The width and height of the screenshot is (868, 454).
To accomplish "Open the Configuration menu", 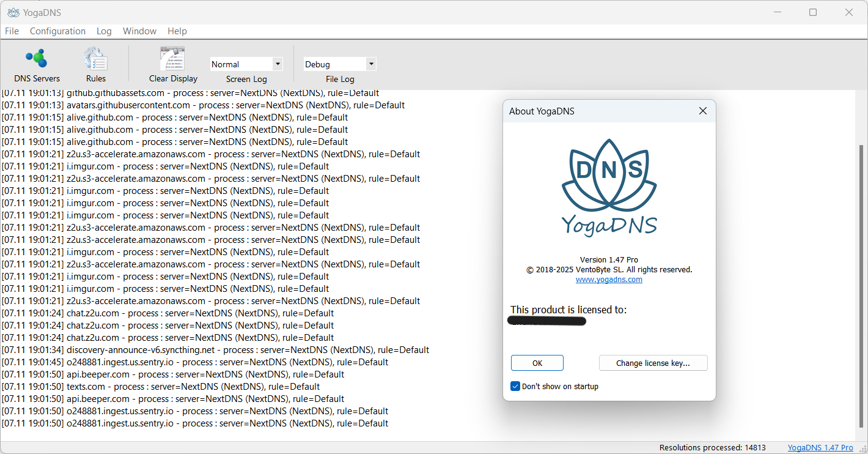I will coord(57,31).
